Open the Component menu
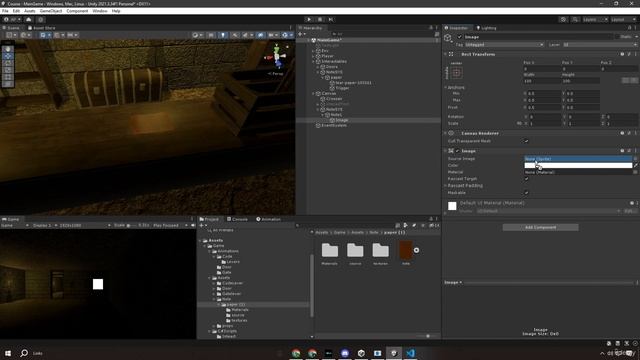 coord(77,11)
